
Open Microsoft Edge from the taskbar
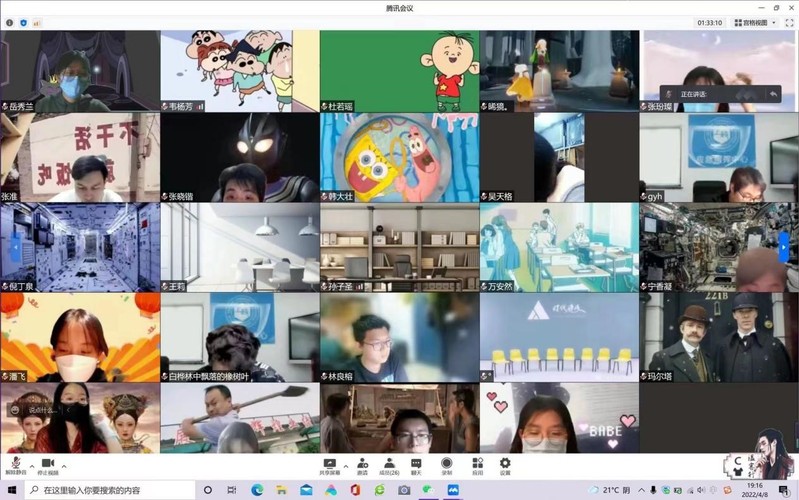(257, 490)
